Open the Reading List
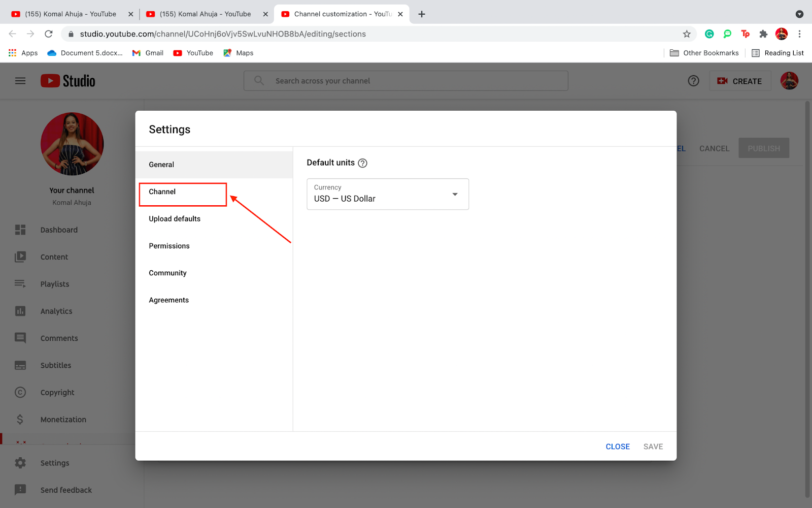Image resolution: width=812 pixels, height=508 pixels. (777, 53)
